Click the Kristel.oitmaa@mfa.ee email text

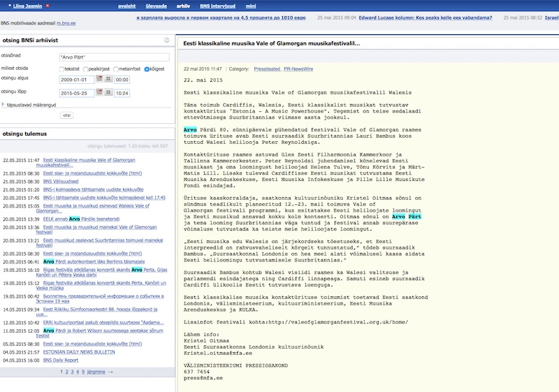[x=218, y=353]
